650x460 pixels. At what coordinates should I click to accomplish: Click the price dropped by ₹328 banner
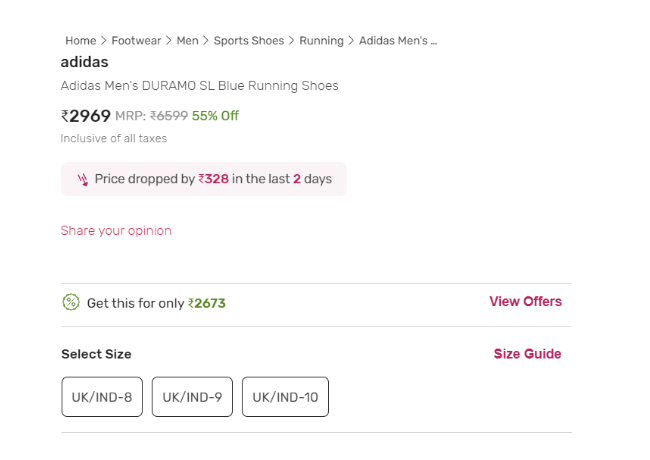pyautogui.click(x=204, y=179)
